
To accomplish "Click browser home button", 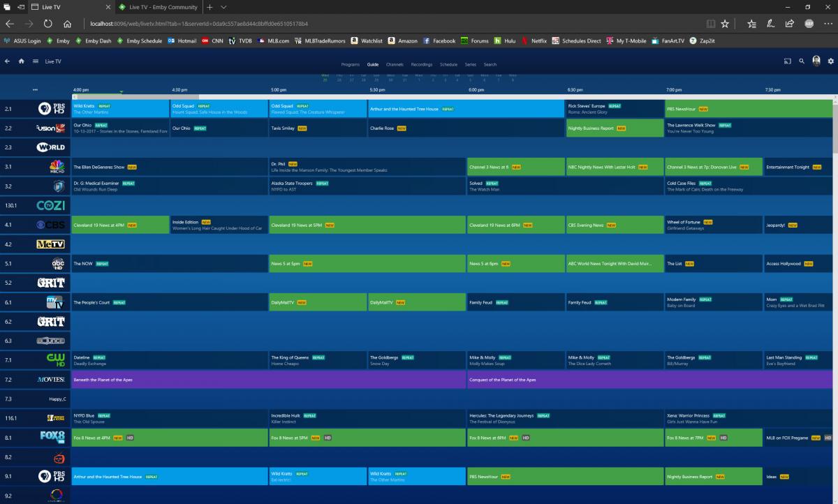I will (68, 23).
